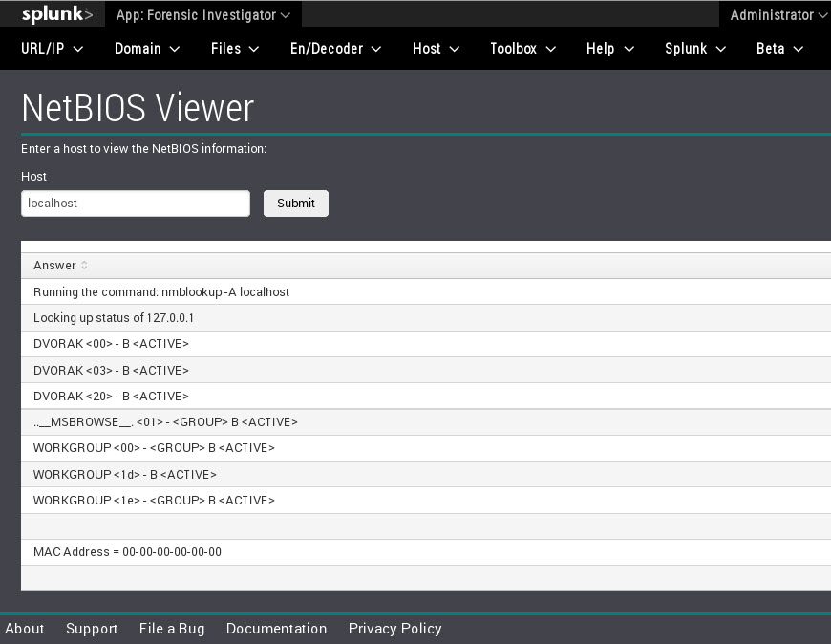Image resolution: width=831 pixels, height=644 pixels.
Task: Open the Help dropdown menu
Action: [x=610, y=48]
